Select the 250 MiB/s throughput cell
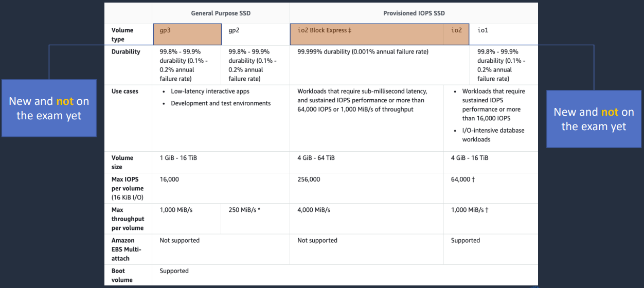Viewport: 644px width, 288px height. coord(245,210)
